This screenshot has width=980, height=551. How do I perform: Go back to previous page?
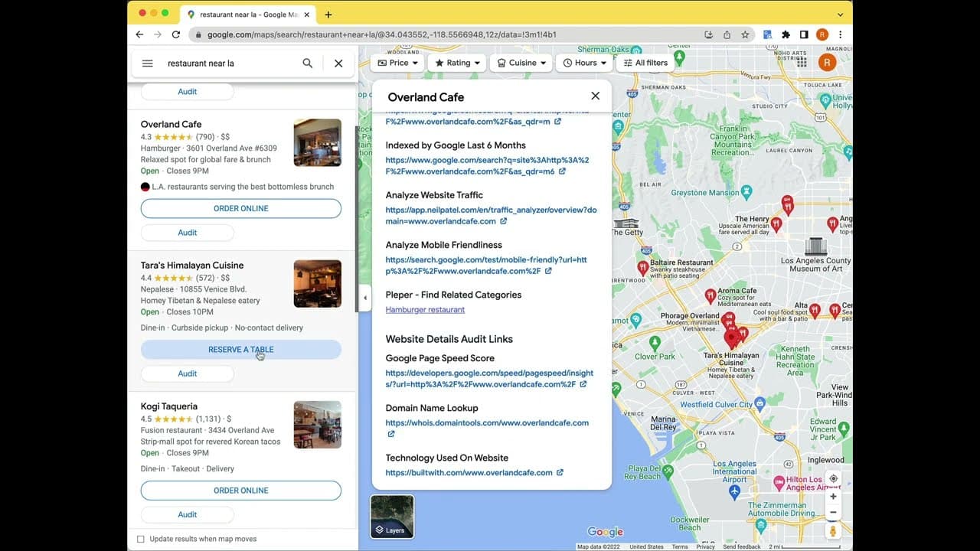pos(139,34)
